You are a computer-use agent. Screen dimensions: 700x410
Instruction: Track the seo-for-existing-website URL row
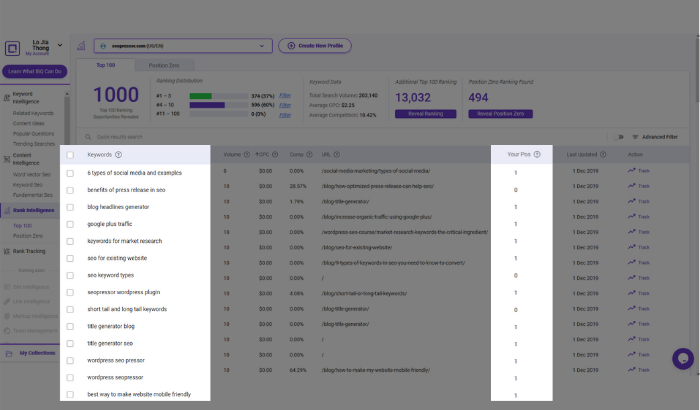point(639,247)
